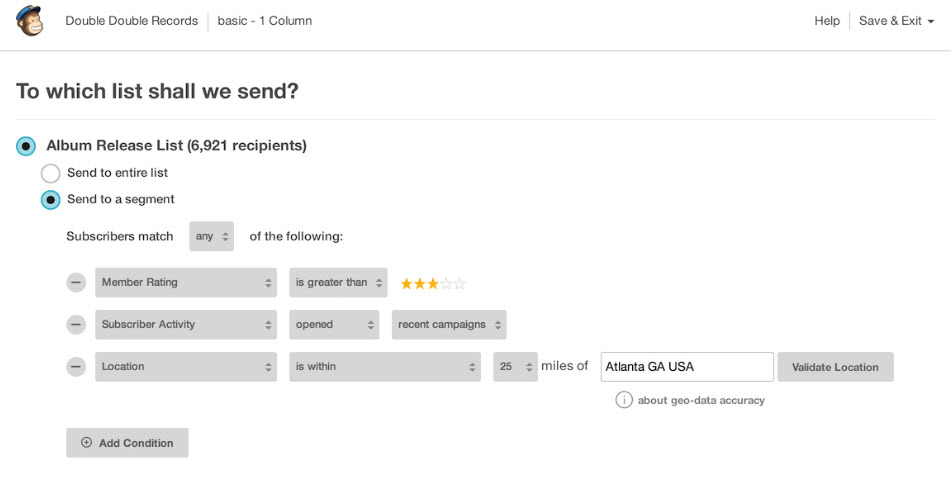Set rating to four stars

pos(446,283)
